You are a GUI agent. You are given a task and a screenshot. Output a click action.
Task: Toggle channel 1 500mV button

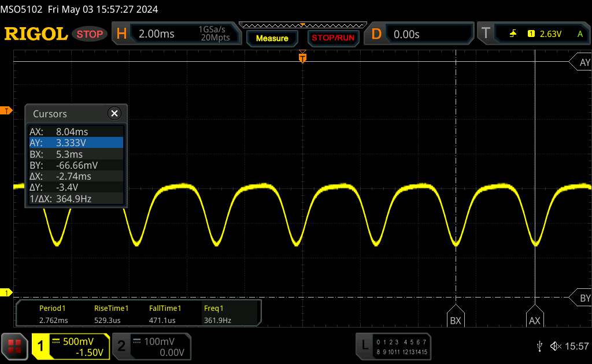[71, 346]
